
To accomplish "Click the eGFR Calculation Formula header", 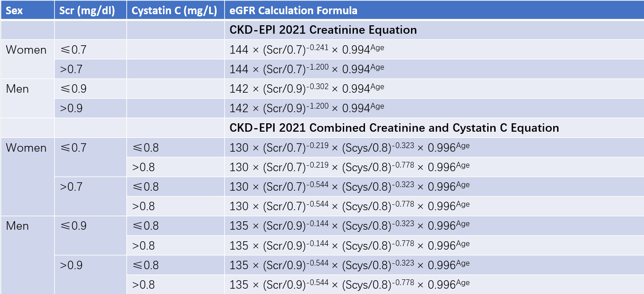I will pyautogui.click(x=293, y=11).
